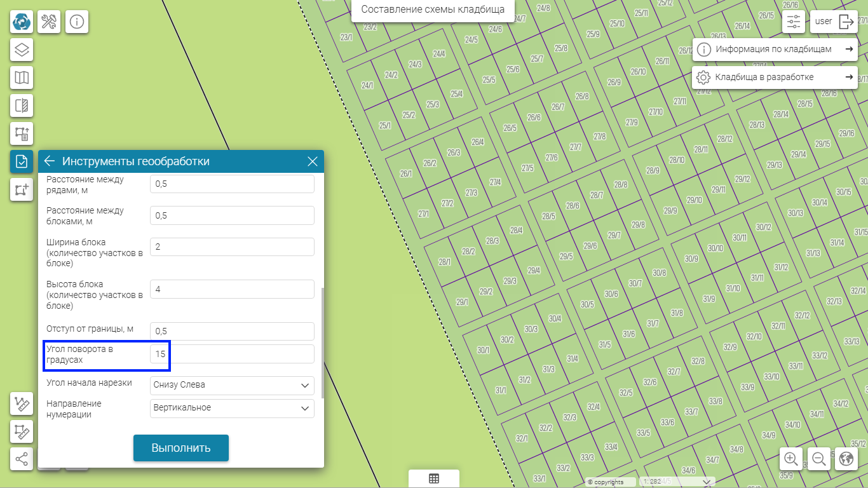
Task: Open the wrench and screwdriver tools icon
Action: pyautogui.click(x=49, y=22)
